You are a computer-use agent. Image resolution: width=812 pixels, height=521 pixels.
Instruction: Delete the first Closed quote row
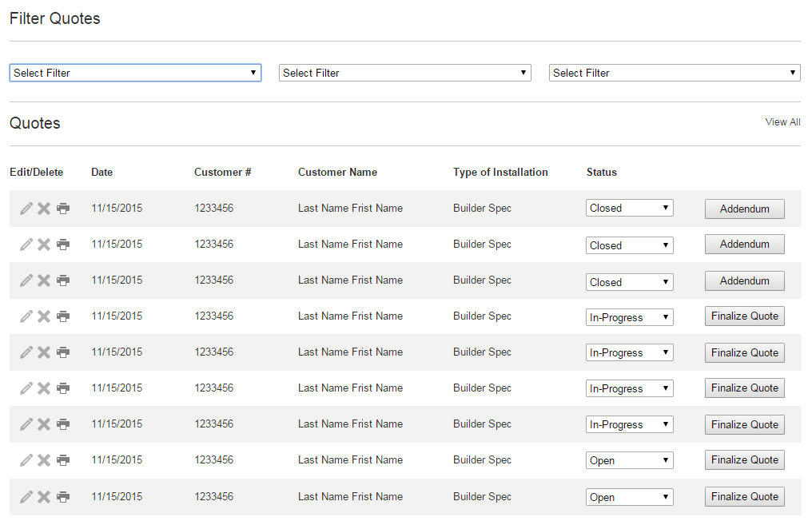click(x=44, y=209)
